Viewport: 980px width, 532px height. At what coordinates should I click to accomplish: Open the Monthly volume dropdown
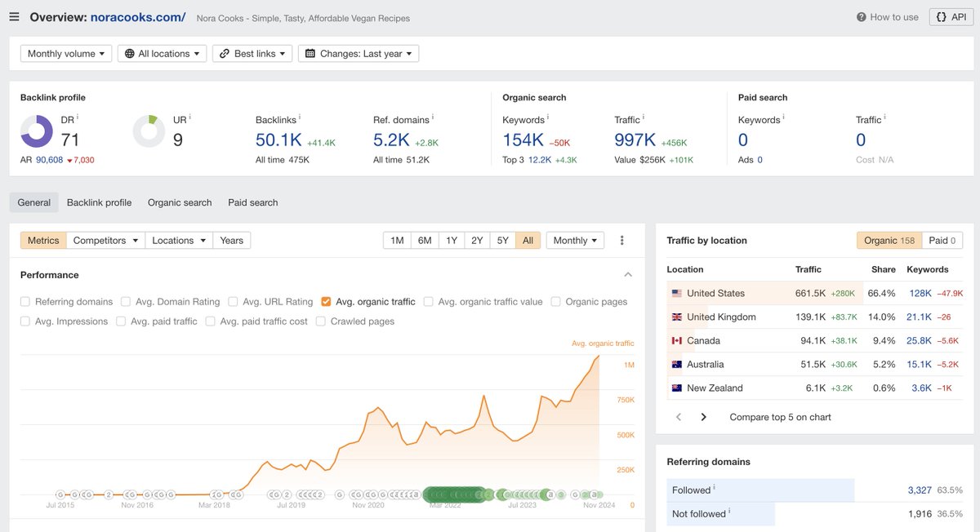click(x=66, y=54)
